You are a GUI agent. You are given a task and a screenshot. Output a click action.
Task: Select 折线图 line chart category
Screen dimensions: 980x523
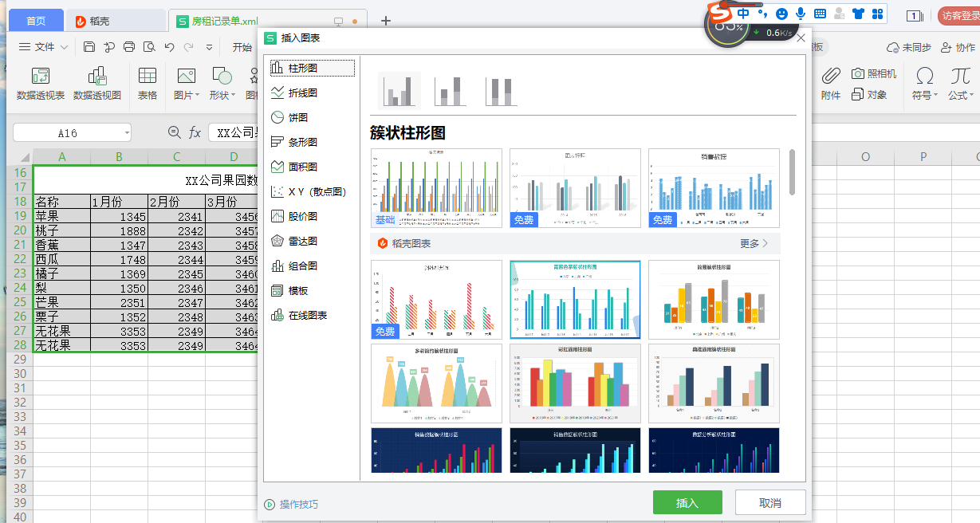point(294,93)
